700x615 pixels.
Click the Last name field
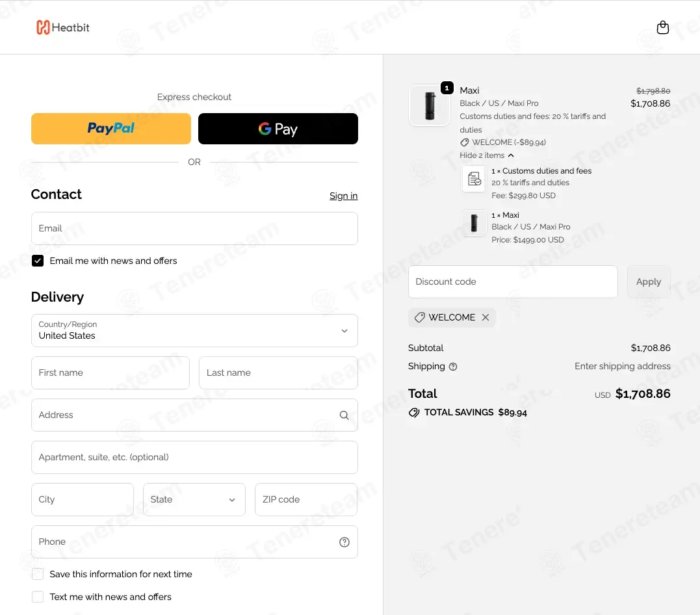click(x=278, y=373)
